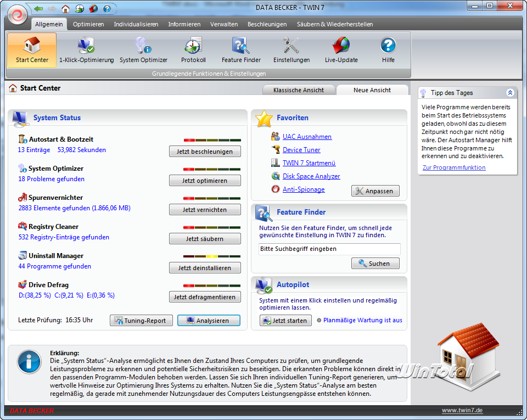Open the Start Center ribbon icon
527x420 pixels.
click(32, 50)
